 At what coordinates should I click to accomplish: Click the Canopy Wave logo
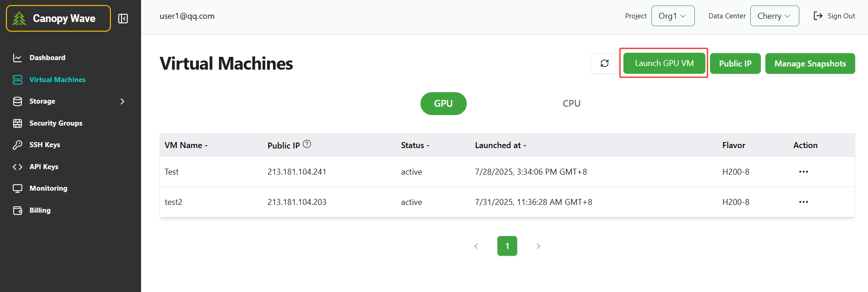(x=58, y=18)
